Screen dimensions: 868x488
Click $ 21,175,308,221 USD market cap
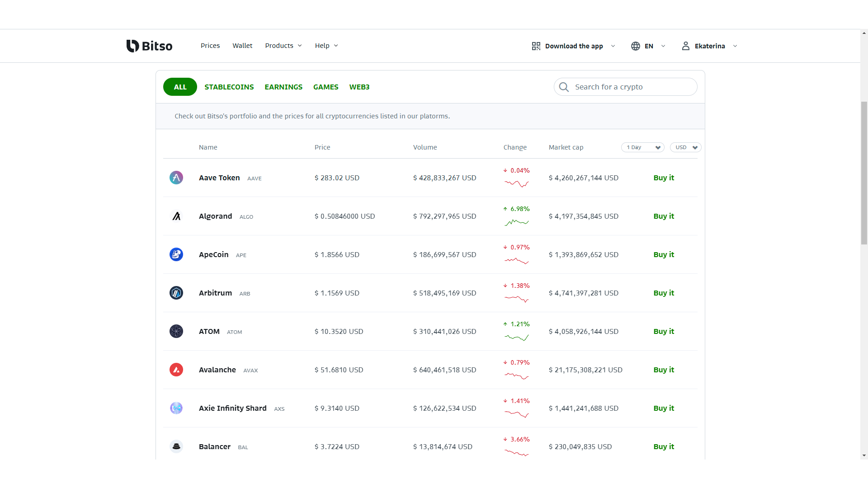(585, 370)
